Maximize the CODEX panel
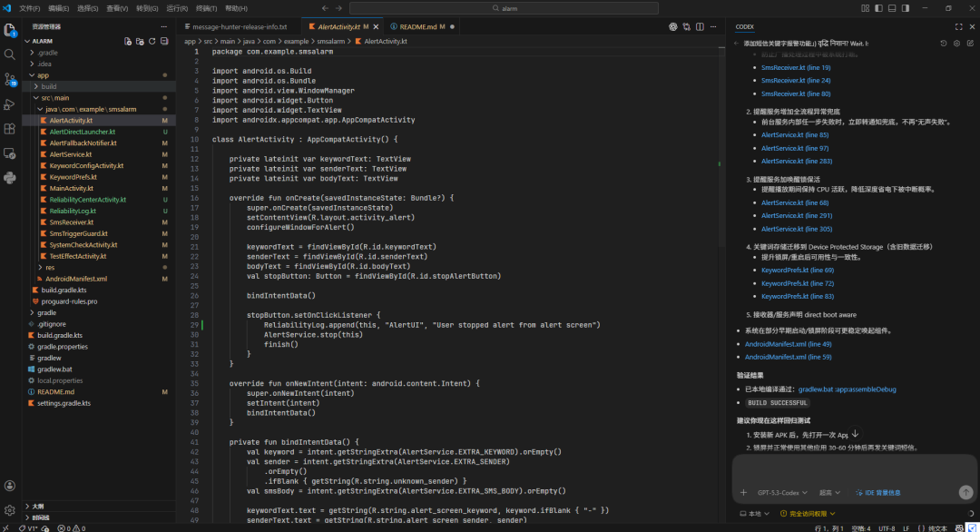This screenshot has height=532, width=980. click(x=959, y=27)
